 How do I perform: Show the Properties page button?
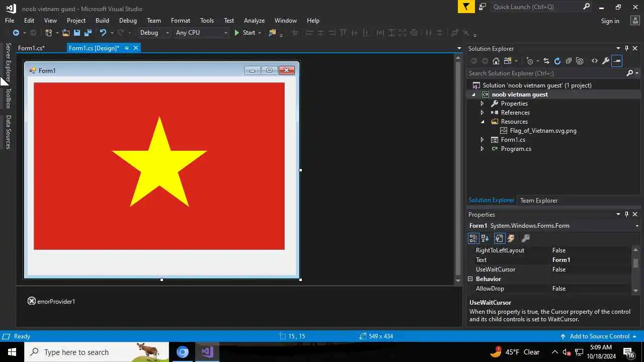[x=499, y=238]
